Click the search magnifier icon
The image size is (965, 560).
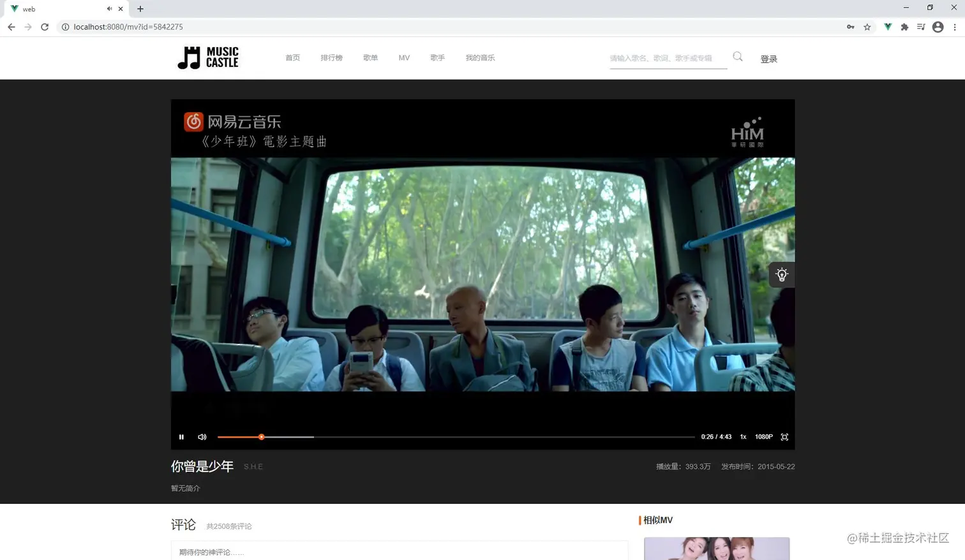(738, 57)
